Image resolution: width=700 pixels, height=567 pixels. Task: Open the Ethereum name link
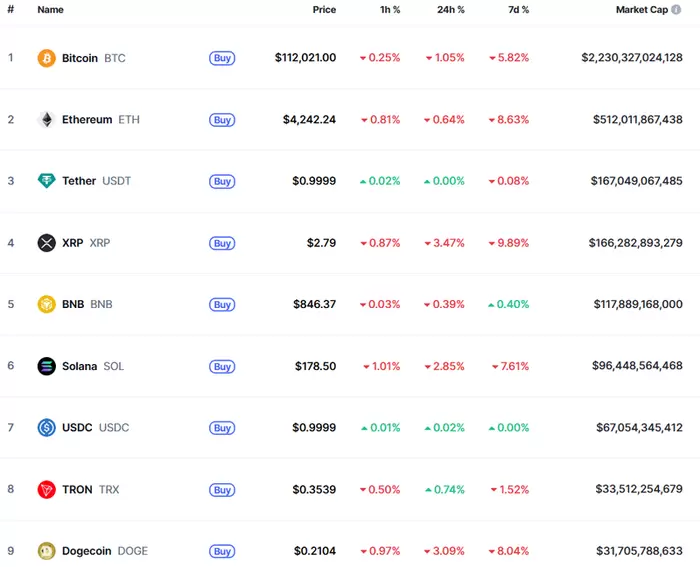[x=87, y=120]
